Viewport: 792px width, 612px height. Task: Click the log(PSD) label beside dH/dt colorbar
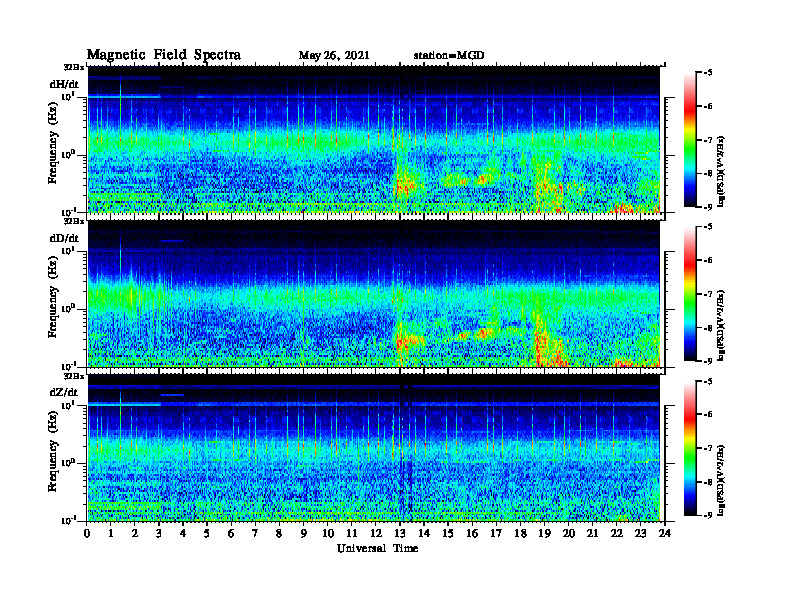[722, 172]
